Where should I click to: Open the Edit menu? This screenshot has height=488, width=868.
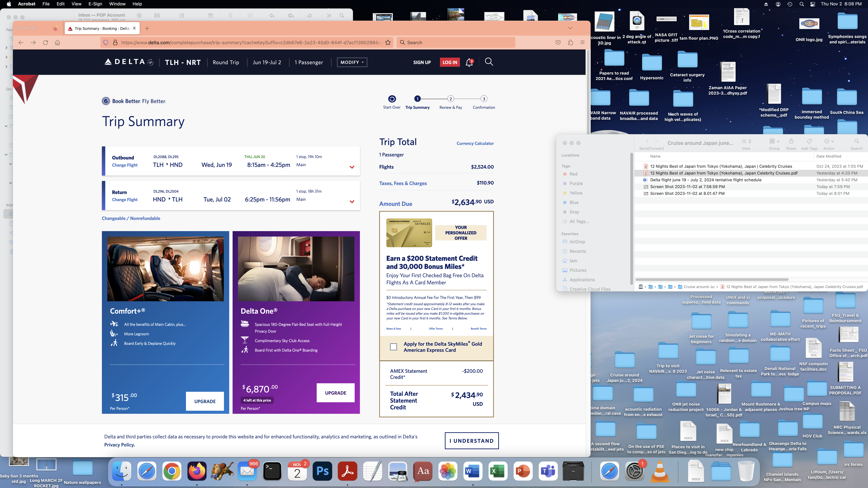(x=60, y=4)
